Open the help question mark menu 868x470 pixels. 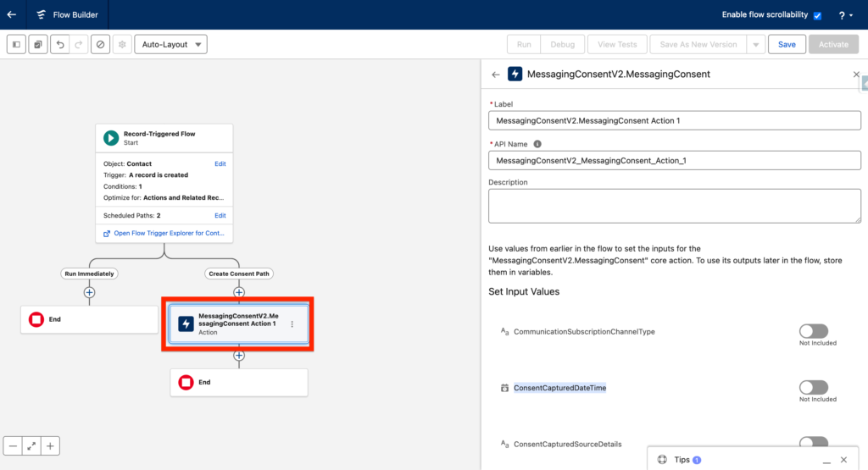[844, 15]
